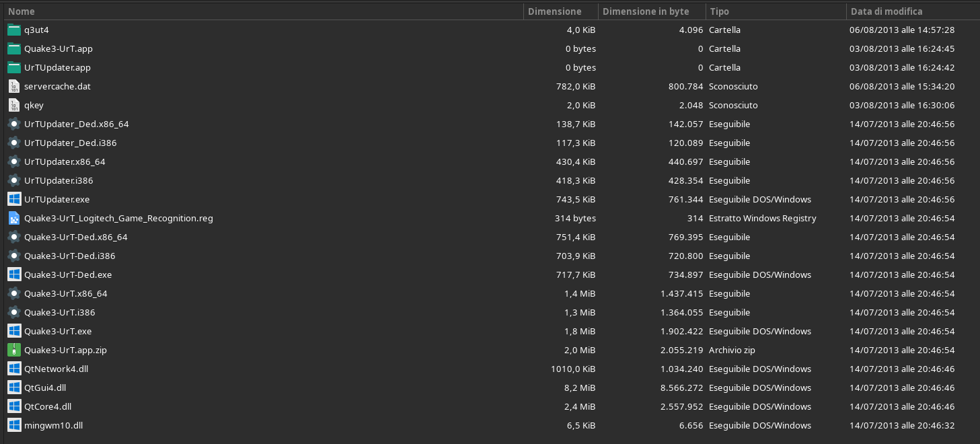Viewport: 980px width, 444px height.
Task: Click the QtCore4.dll Windows icon
Action: [14, 406]
